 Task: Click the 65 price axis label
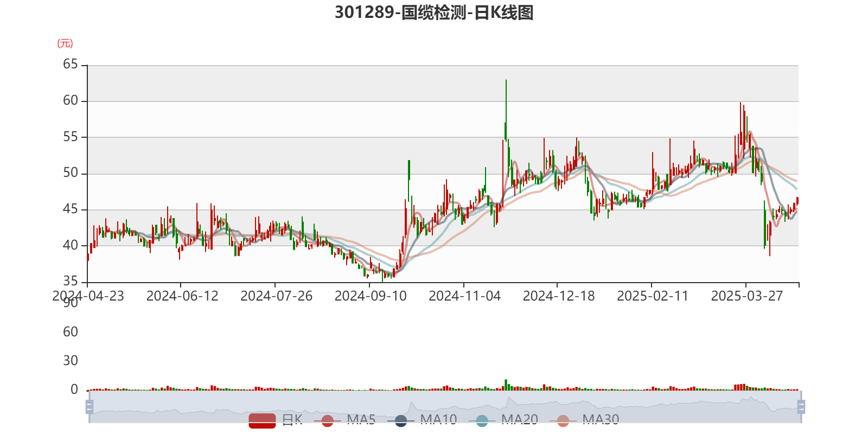pos(71,65)
